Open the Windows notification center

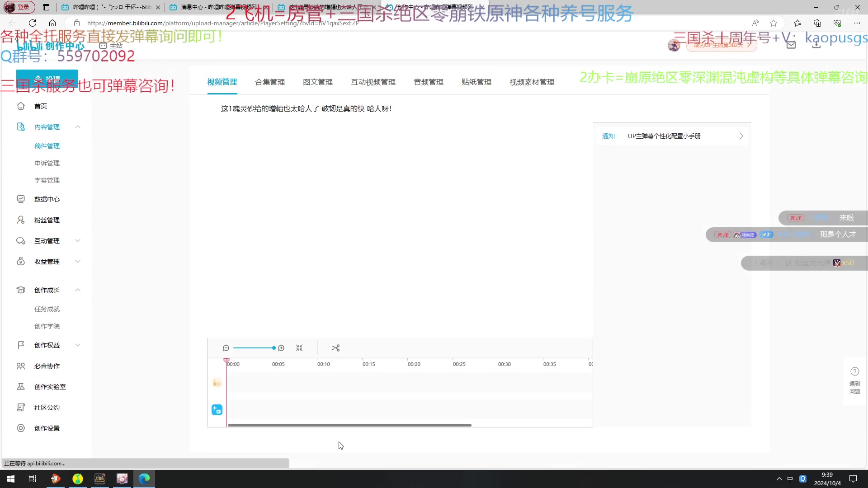point(853,479)
